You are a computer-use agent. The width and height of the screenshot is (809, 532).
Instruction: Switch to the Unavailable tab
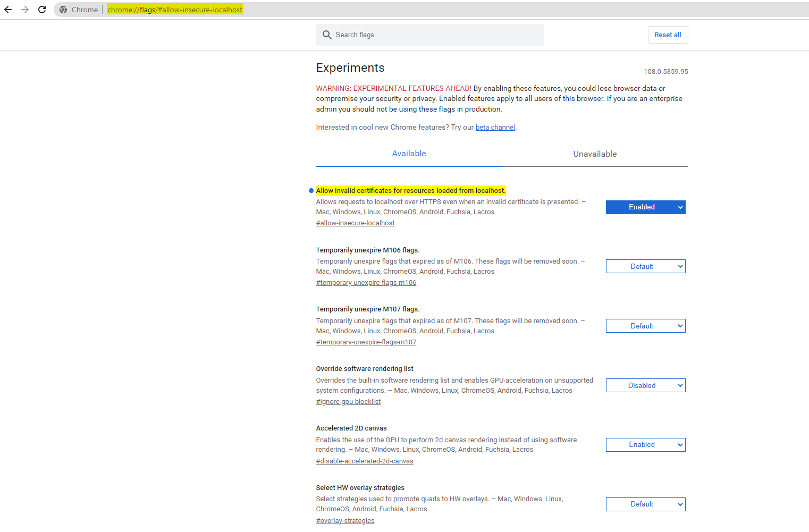[x=595, y=154]
